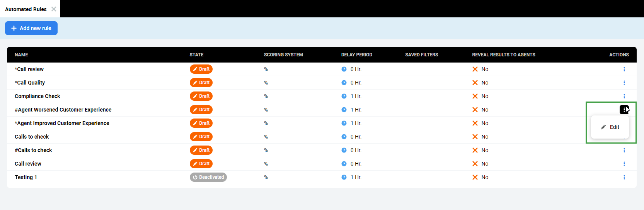
Task: Open actions menu for *Call Quality rule
Action: click(624, 83)
